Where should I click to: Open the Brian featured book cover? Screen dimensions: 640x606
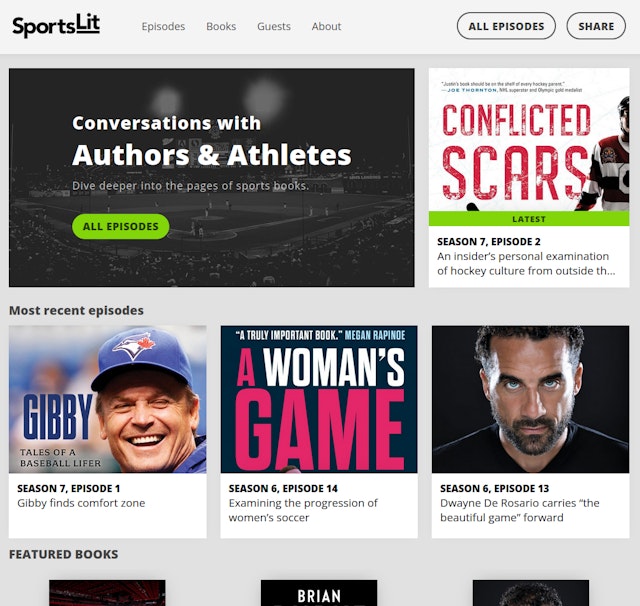pos(319,593)
